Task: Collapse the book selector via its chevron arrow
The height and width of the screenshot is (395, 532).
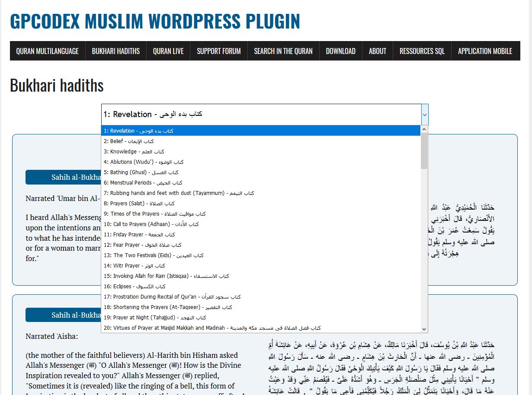Action: click(425, 115)
